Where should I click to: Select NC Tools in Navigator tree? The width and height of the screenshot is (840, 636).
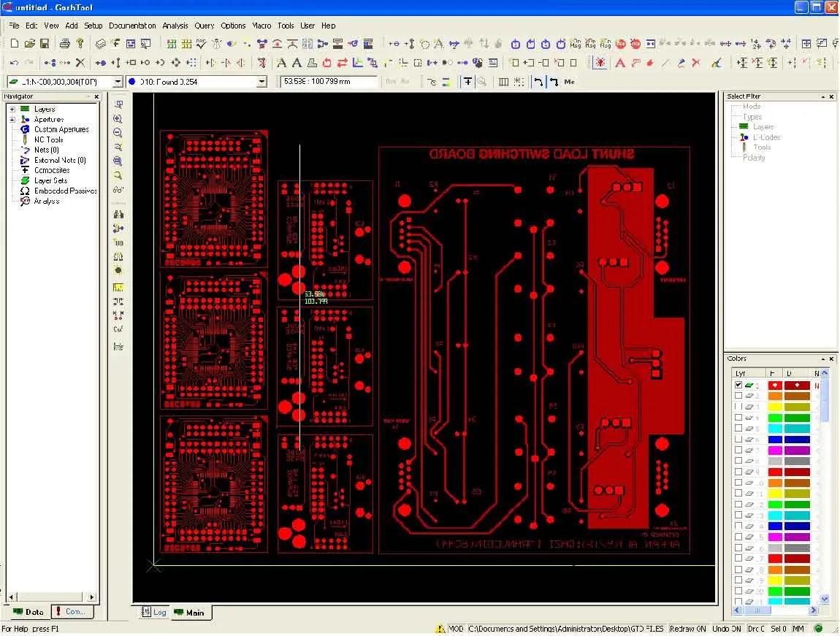(48, 139)
